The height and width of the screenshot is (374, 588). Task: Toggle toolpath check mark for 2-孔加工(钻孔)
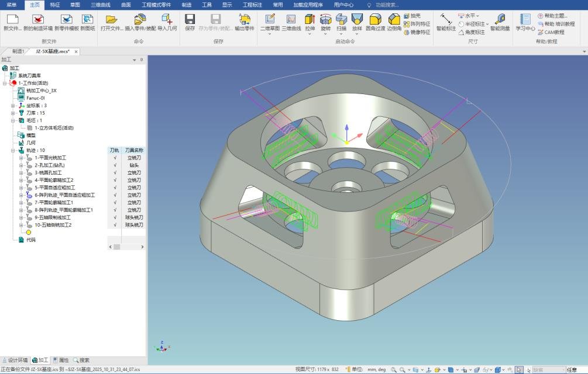click(115, 165)
